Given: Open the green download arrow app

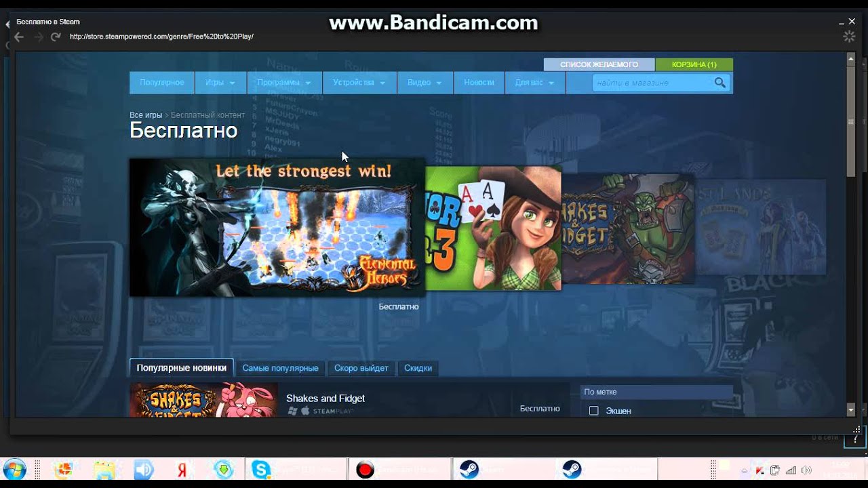Looking at the screenshot, I should pyautogui.click(x=223, y=469).
